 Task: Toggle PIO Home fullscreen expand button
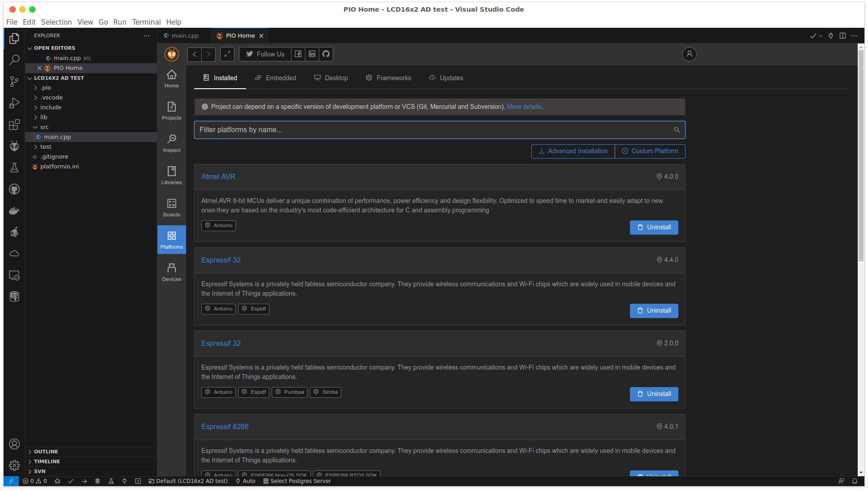(227, 54)
